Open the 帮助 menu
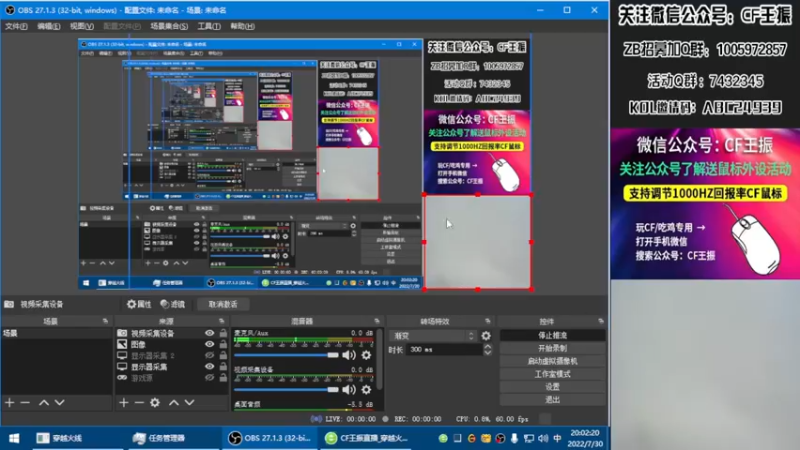This screenshot has height=450, width=800. [242, 26]
